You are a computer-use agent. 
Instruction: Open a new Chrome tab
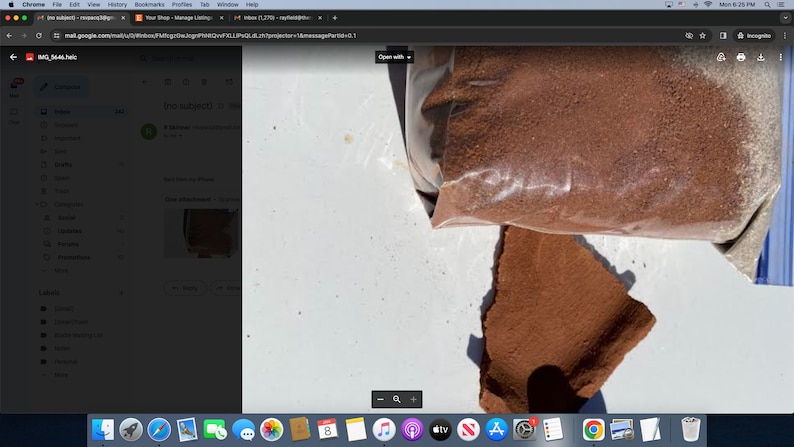pos(335,18)
